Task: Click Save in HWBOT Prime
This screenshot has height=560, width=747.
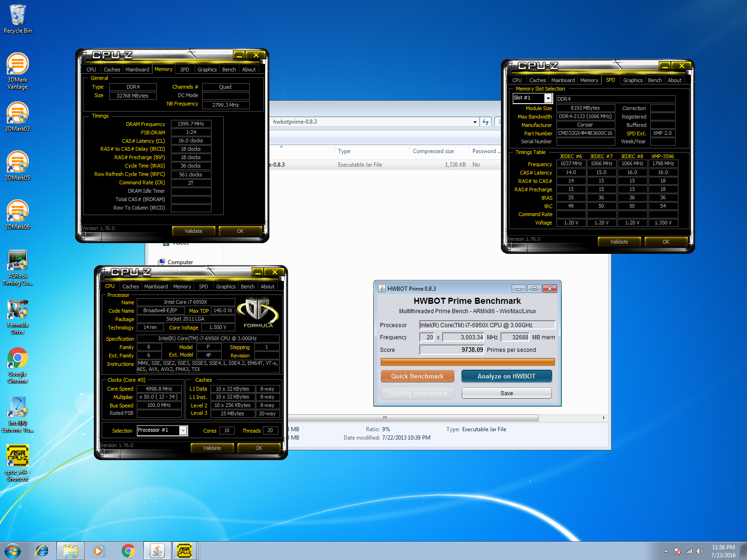Action: click(507, 393)
